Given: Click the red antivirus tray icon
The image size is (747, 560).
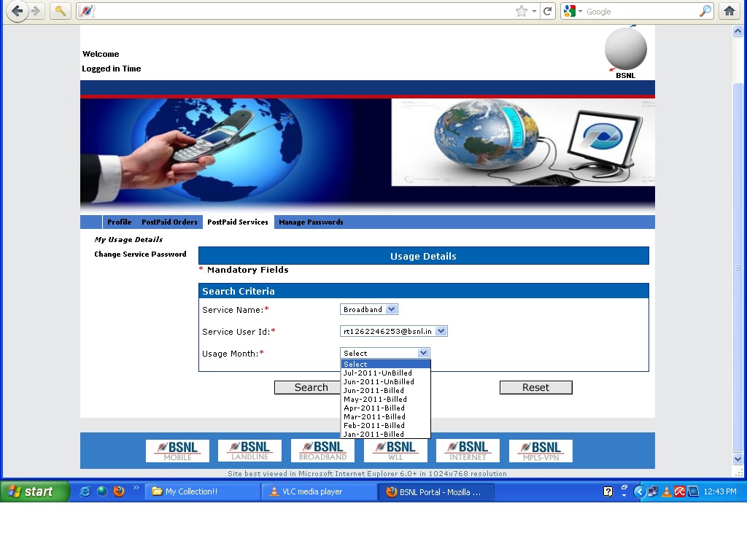Looking at the screenshot, I should tap(680, 491).
